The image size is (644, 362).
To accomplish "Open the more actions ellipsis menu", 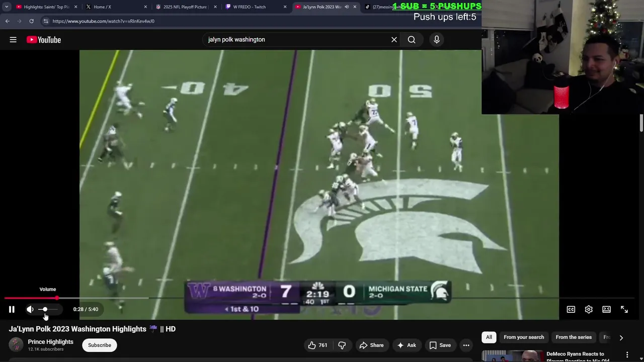I will (x=466, y=345).
